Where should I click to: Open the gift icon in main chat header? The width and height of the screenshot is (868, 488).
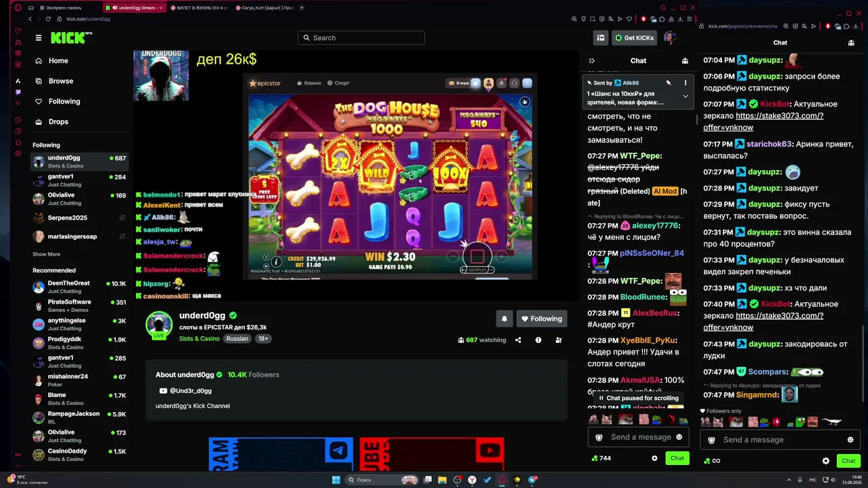tap(685, 61)
